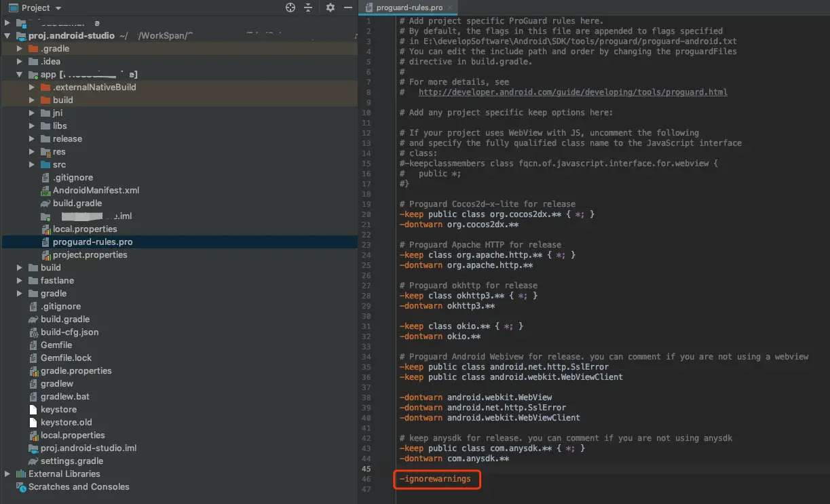Select the root-level build folder
This screenshot has height=504, width=830.
[x=50, y=268]
